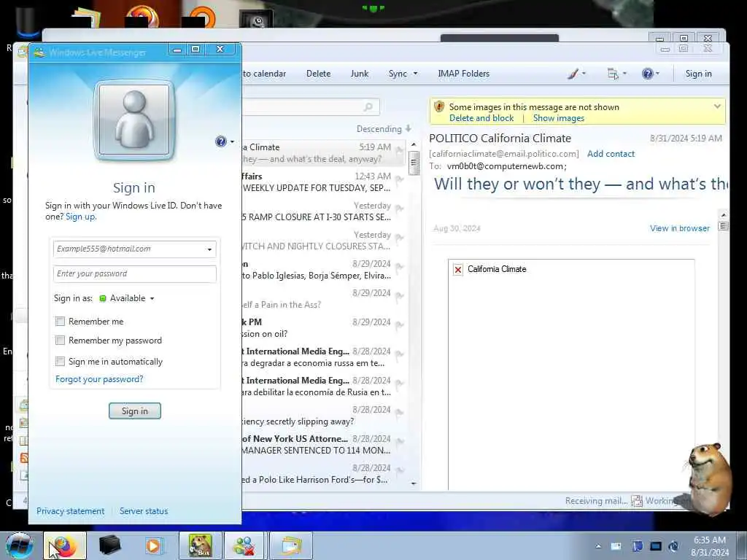Open the Server status link
Image resolution: width=747 pixels, height=560 pixels.
point(144,511)
